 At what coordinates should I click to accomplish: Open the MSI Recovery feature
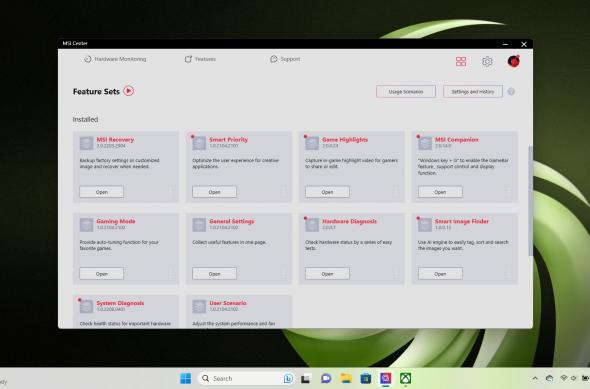[101, 192]
